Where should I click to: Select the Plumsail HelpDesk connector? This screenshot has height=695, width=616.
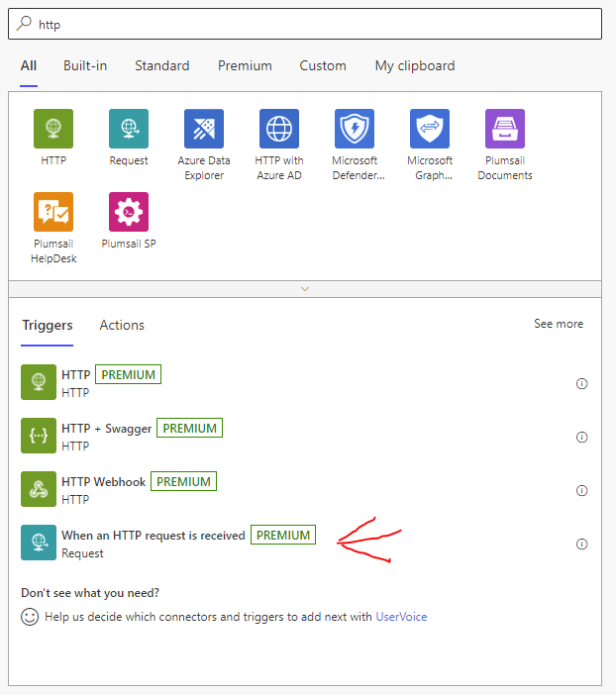[x=53, y=212]
